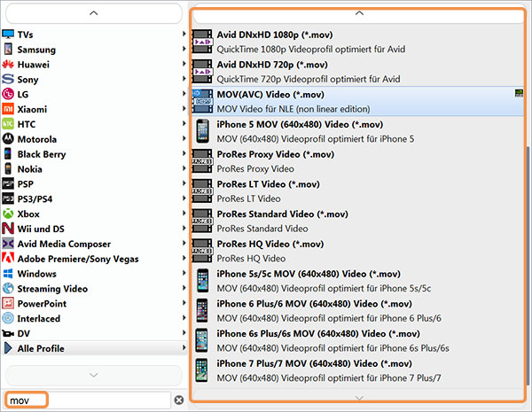
Task: Click the DV camcorder icon
Action: pyautogui.click(x=8, y=333)
